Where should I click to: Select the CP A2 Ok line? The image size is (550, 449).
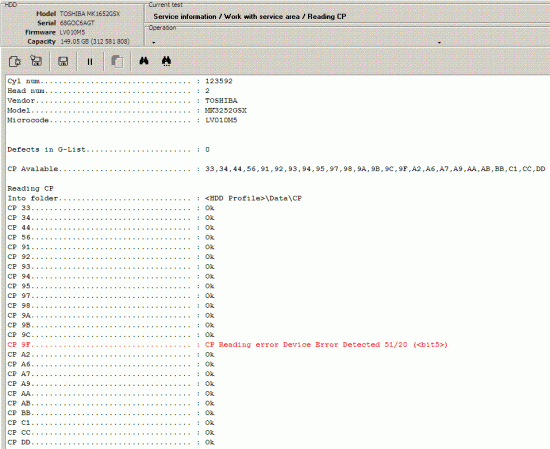tap(111, 355)
